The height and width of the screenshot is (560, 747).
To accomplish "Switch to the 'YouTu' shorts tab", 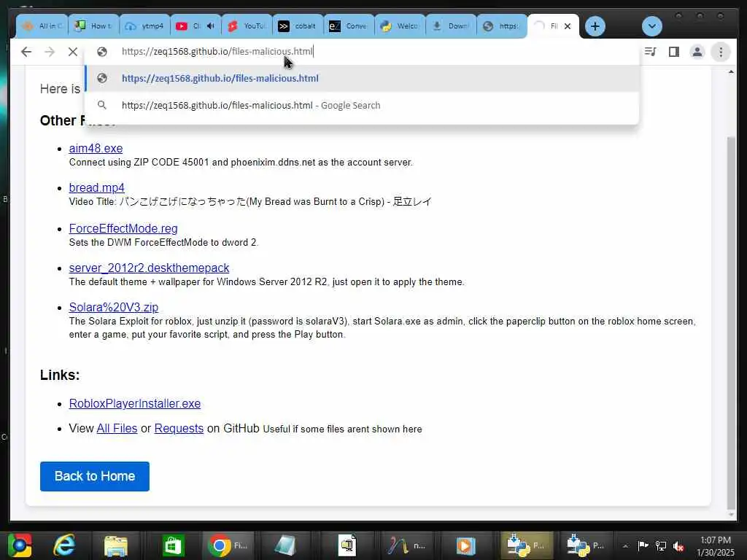I will coord(247,26).
